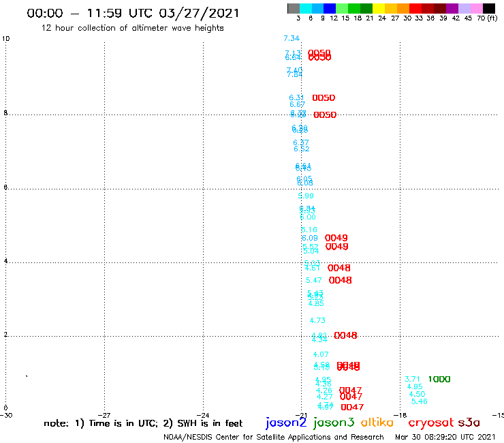Image resolution: width=504 pixels, height=443 pixels.
Task: Click the wave height value 4.85
Action: pos(316,303)
